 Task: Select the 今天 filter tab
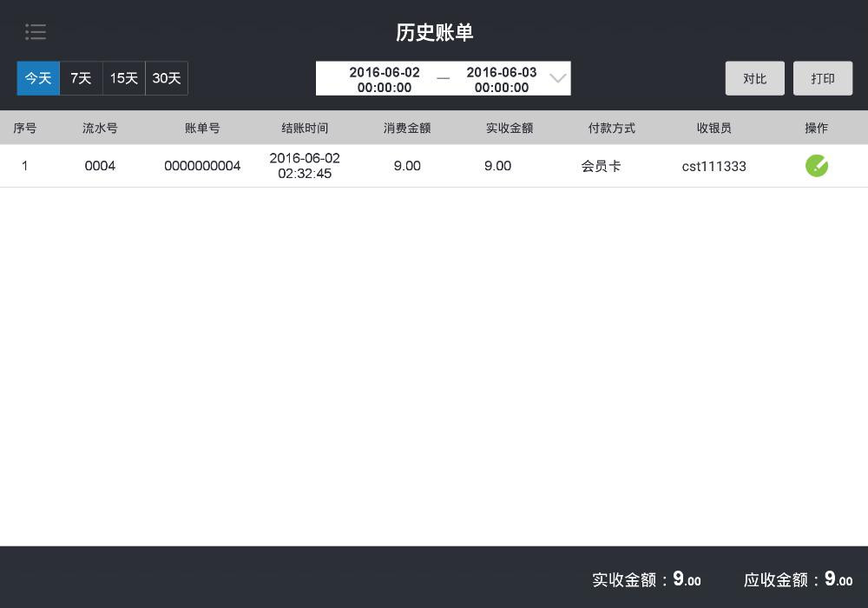point(38,78)
